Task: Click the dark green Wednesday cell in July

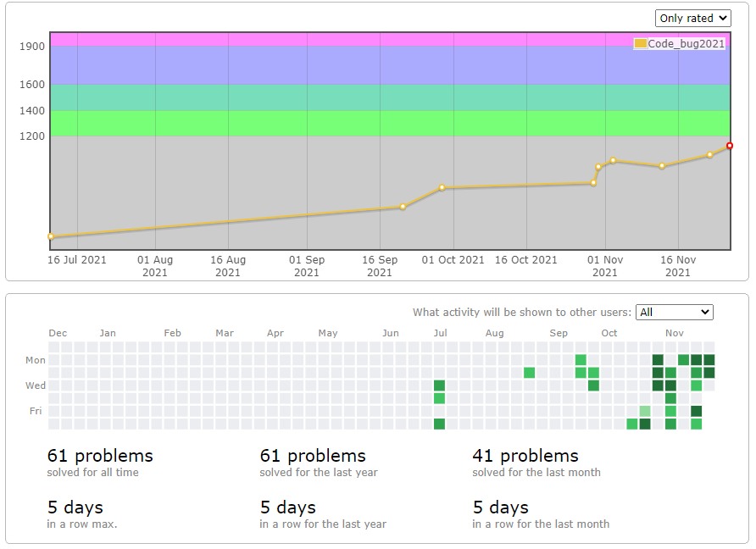Action: coord(439,385)
